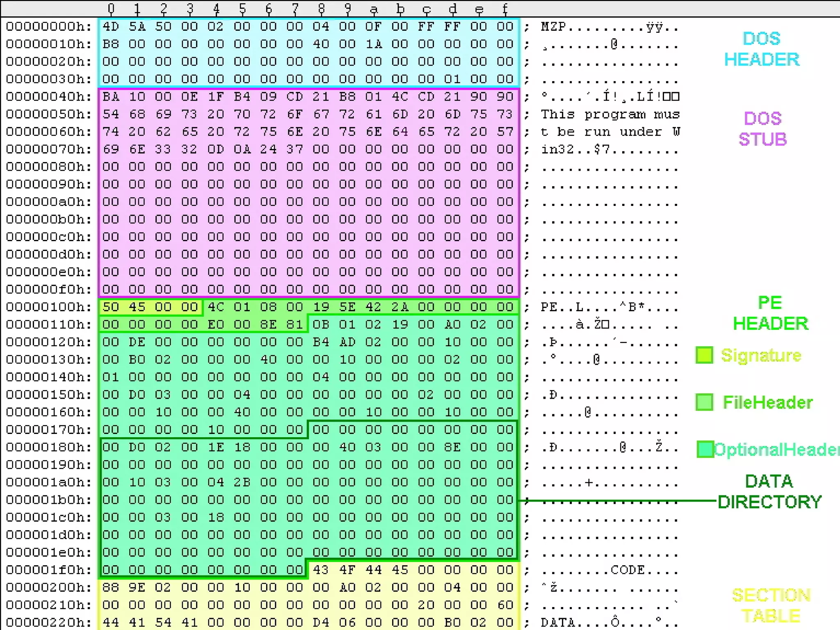
Task: Click the FileHeader legend color swatch
Action: 704,402
